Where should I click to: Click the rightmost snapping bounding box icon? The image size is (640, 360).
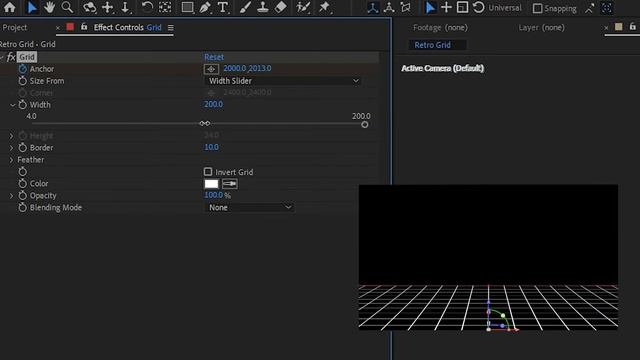[607, 8]
